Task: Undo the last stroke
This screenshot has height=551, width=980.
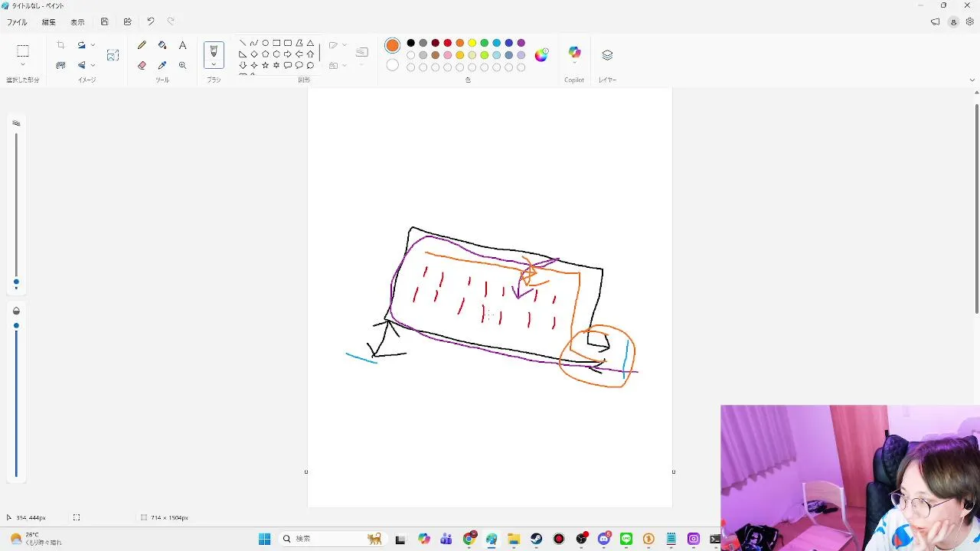Action: point(151,22)
